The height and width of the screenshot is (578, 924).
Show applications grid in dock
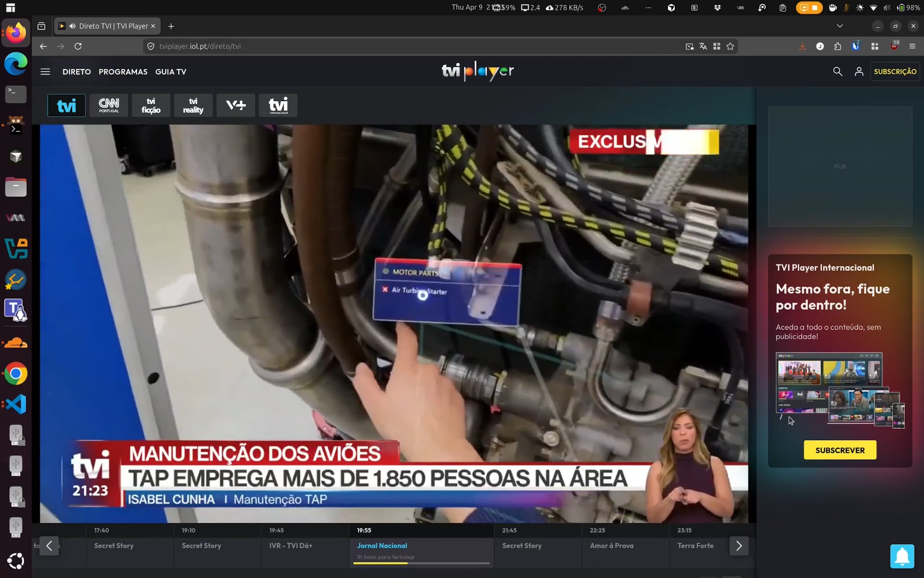click(16, 561)
